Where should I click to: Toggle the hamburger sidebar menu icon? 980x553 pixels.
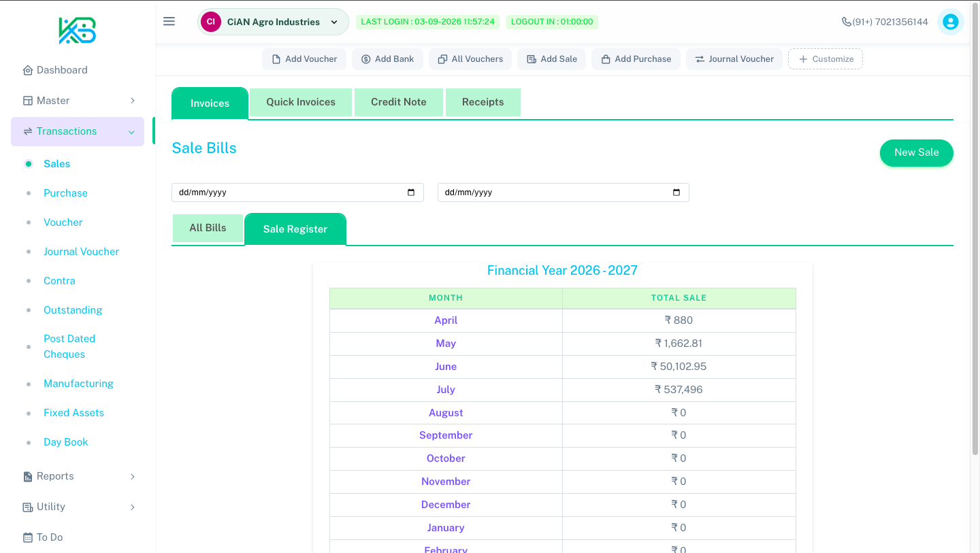169,21
